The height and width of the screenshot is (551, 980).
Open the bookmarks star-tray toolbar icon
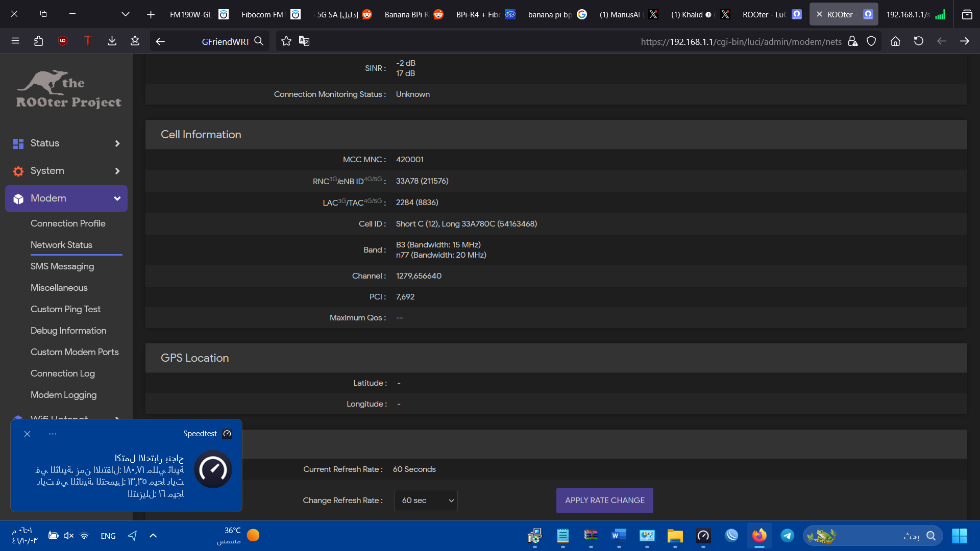(135, 41)
